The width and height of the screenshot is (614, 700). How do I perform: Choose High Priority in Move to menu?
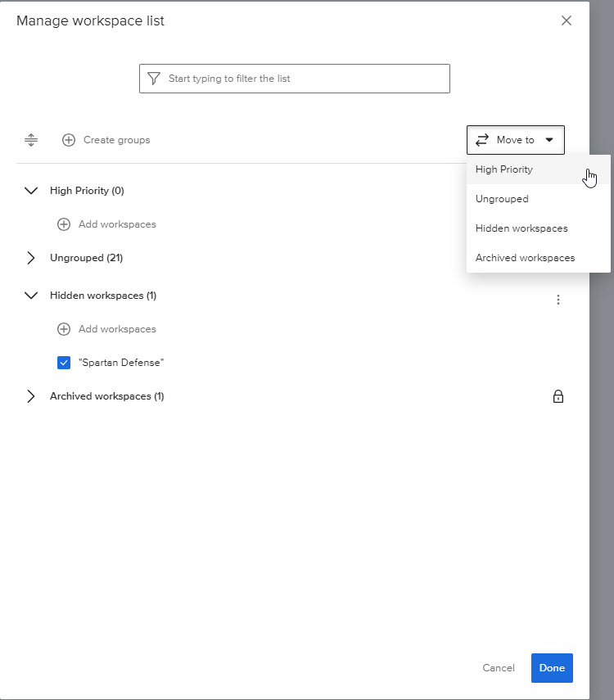pyautogui.click(x=504, y=169)
